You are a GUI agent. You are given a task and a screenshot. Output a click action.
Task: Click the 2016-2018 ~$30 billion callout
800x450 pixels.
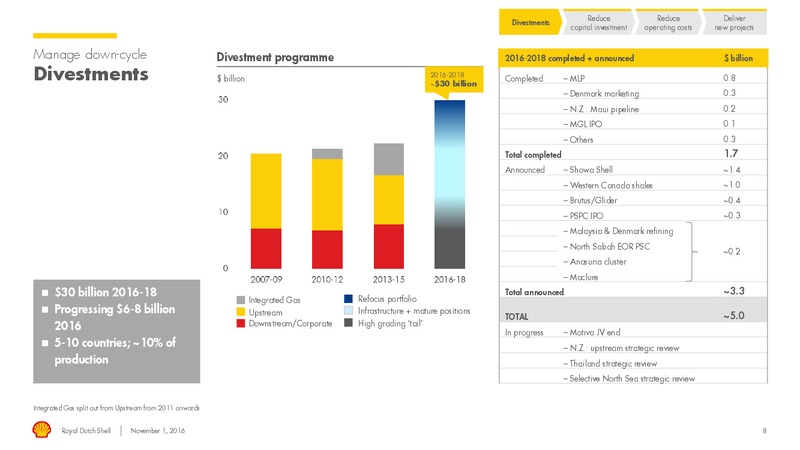click(x=454, y=80)
